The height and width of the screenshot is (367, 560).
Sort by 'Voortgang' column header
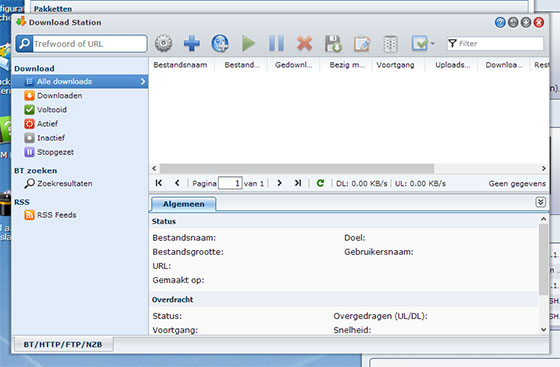tap(398, 65)
